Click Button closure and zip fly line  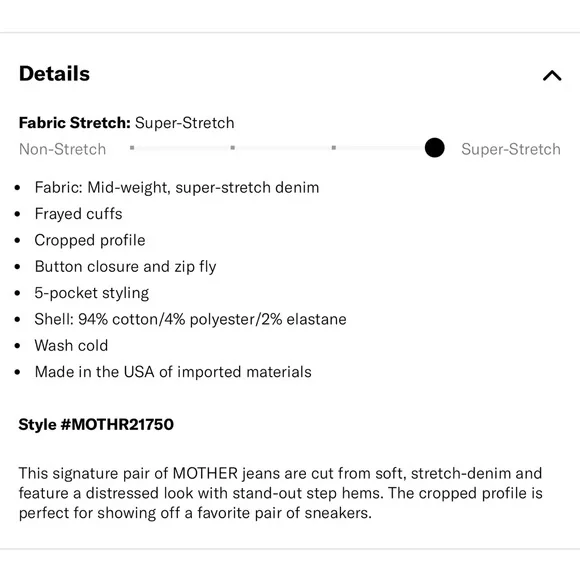click(x=125, y=267)
